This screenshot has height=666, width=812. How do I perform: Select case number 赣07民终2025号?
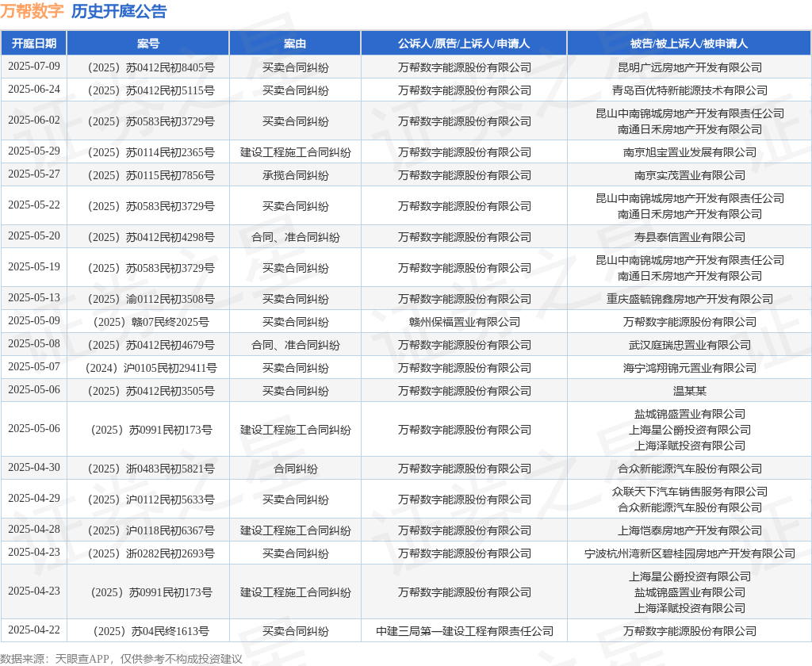(151, 322)
